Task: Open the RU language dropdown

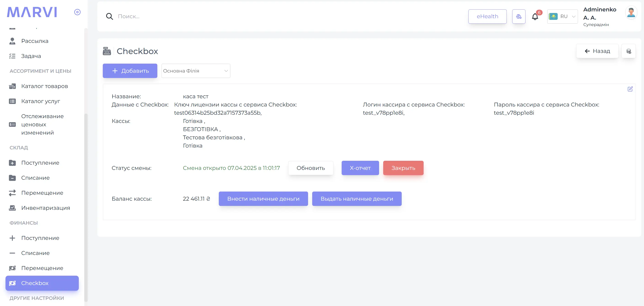Action: click(562, 16)
